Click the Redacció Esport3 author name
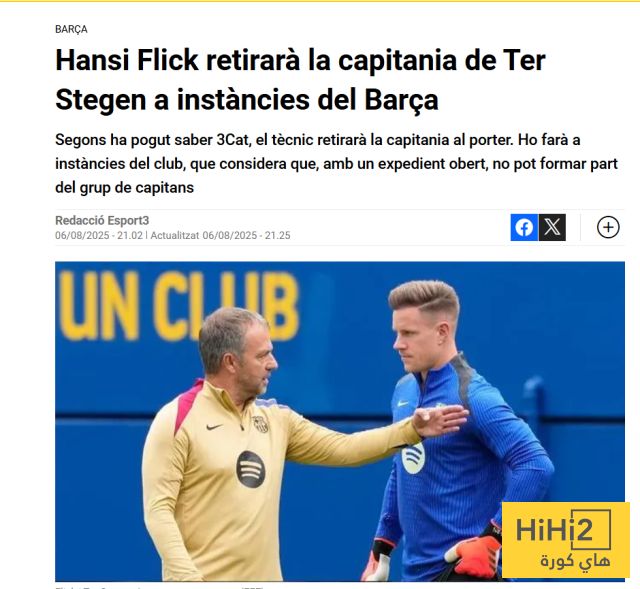640x589 pixels. pos(102,220)
